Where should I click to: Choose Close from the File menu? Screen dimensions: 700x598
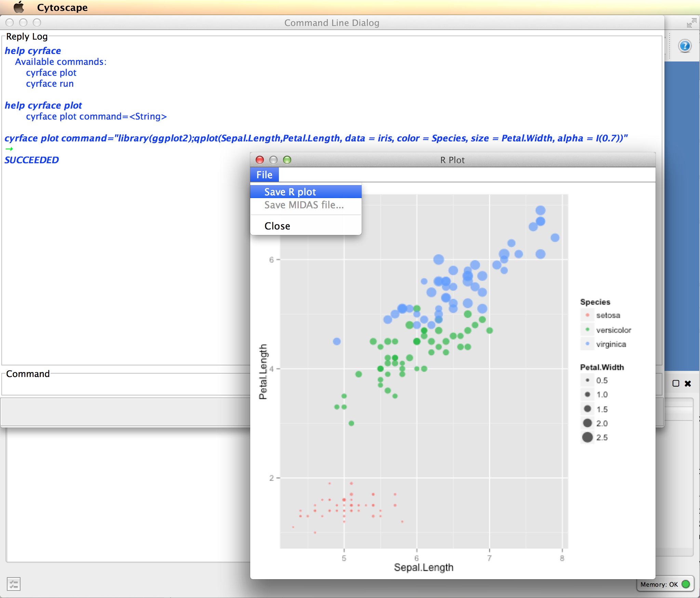pyautogui.click(x=306, y=226)
